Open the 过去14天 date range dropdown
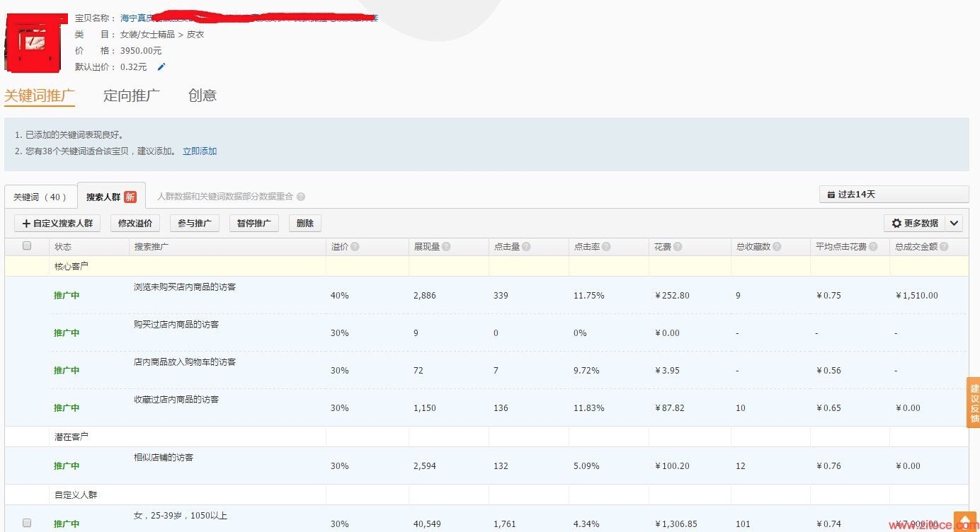Screen dimensions: 980x532 894,194
